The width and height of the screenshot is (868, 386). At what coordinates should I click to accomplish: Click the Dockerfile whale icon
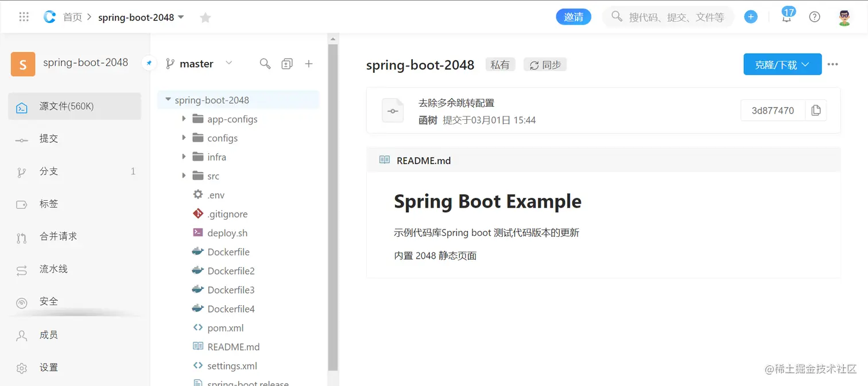coord(198,251)
